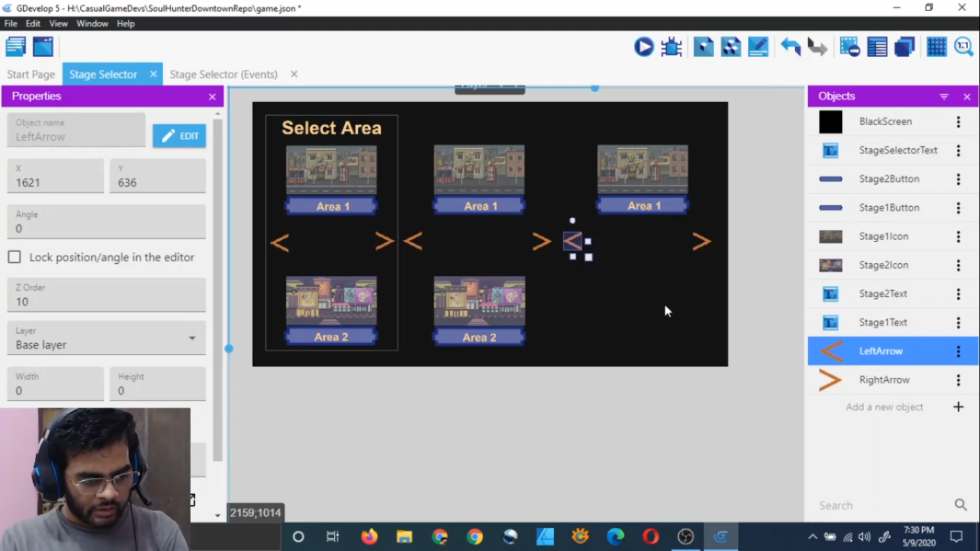Open the objects editor toolbar icon
The width and height of the screenshot is (980, 551).
704,47
